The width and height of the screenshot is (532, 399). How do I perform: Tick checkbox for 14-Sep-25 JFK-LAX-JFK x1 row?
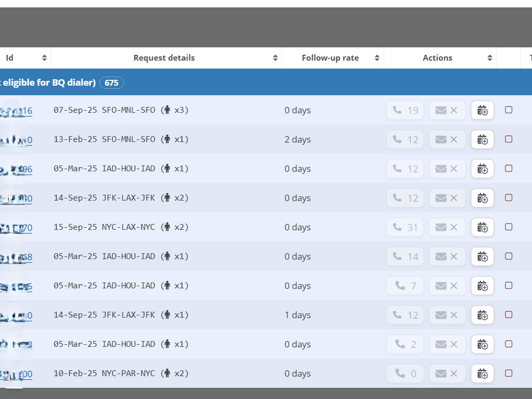(509, 315)
